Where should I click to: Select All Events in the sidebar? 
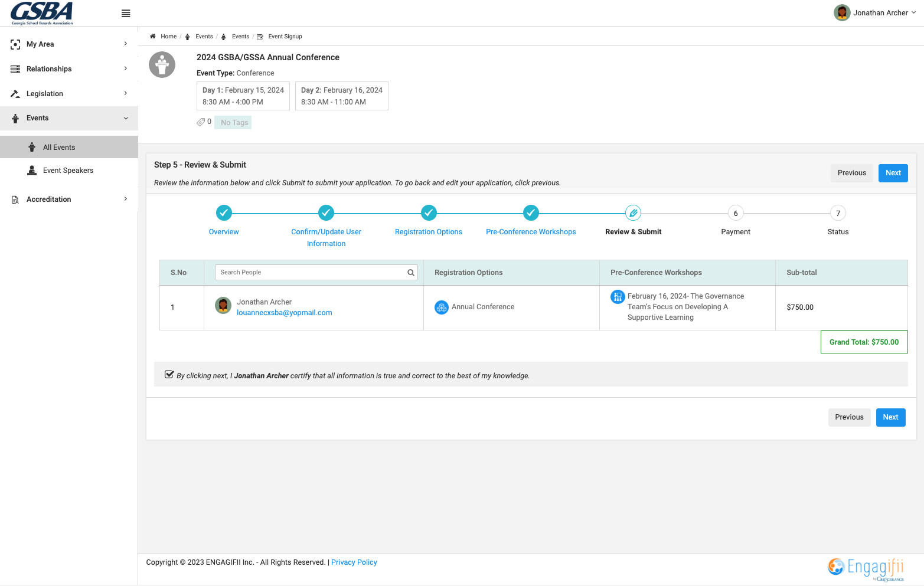(x=69, y=147)
